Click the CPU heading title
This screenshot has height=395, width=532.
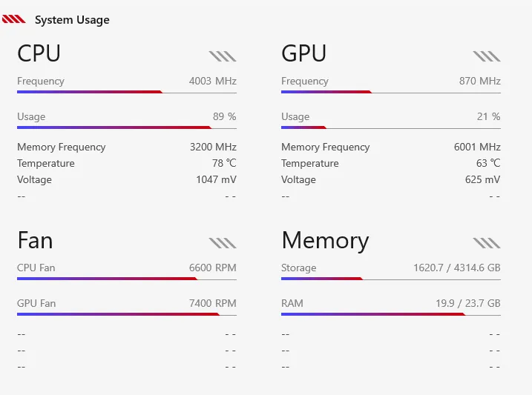39,53
